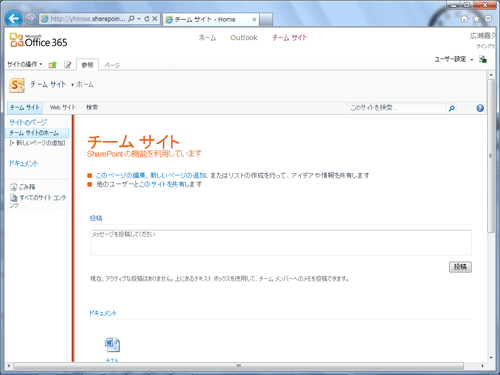This screenshot has width=500, height=375.
Task: Click このページの編集 link
Action: [121, 175]
